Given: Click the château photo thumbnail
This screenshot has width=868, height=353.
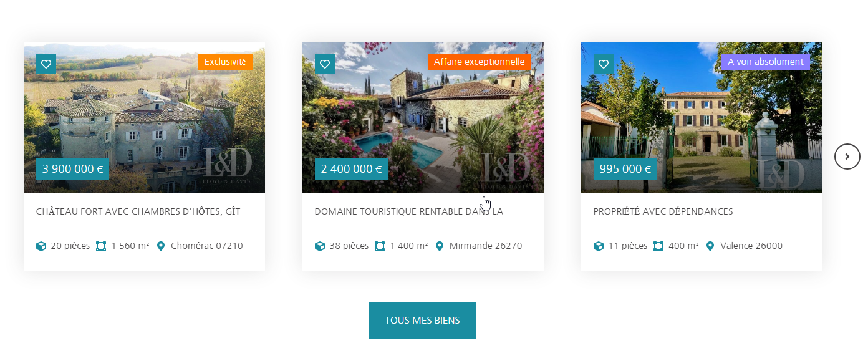Looking at the screenshot, I should tap(144, 117).
